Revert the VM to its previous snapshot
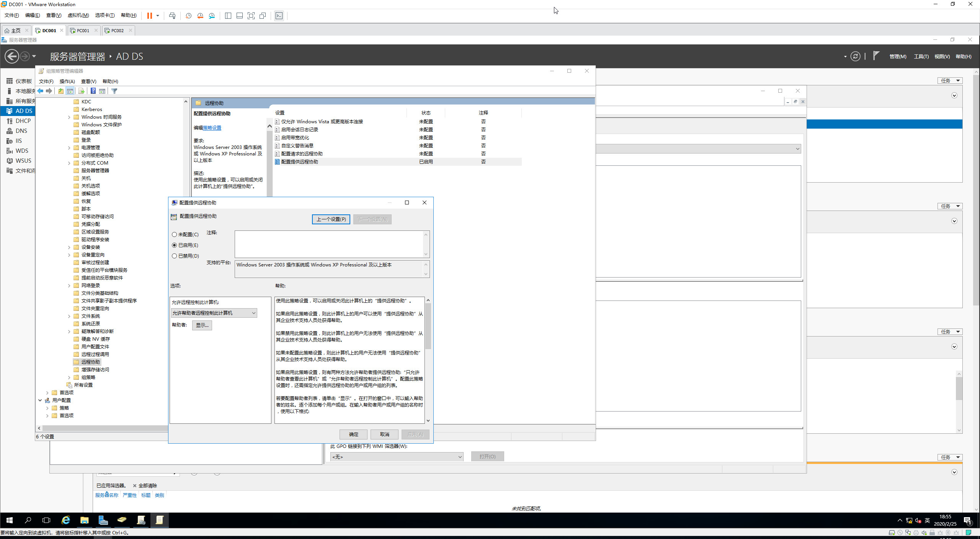The width and height of the screenshot is (980, 539). coord(200,16)
